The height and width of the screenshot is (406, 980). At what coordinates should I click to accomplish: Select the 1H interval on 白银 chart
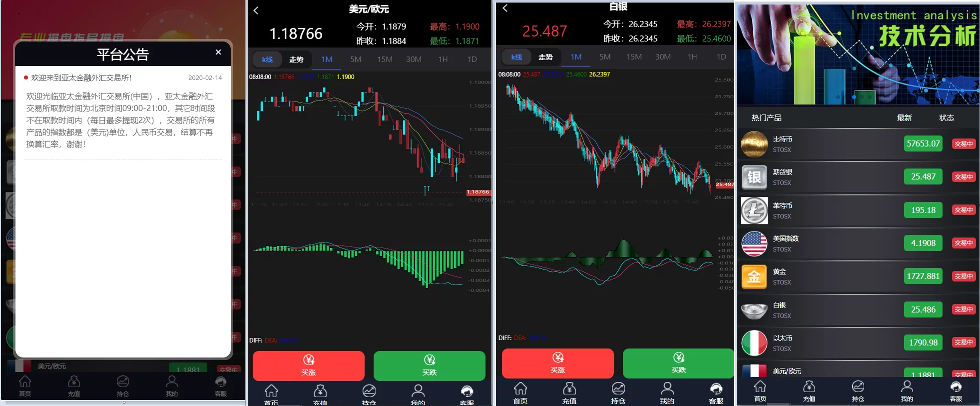[x=692, y=57]
